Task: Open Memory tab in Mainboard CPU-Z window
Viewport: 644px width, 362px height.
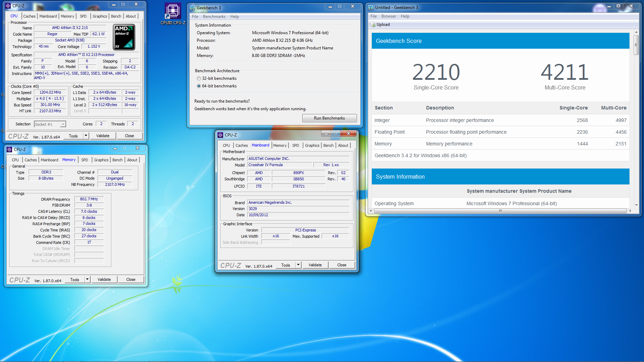Action: (x=280, y=145)
